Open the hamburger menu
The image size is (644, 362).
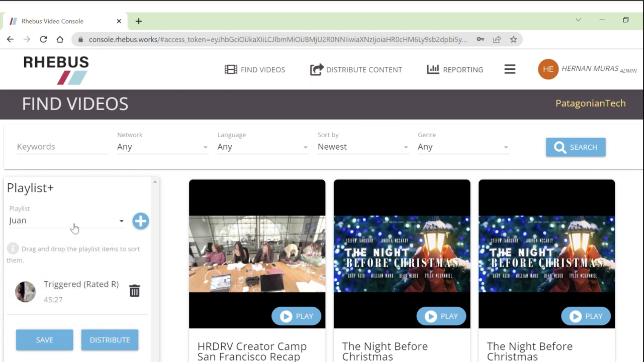[x=510, y=69]
